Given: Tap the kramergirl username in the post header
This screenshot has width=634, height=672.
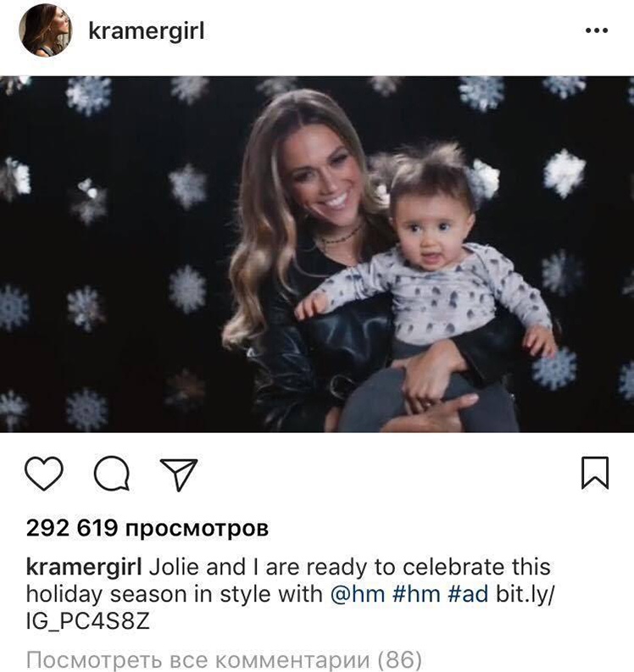Looking at the screenshot, I should click(146, 31).
